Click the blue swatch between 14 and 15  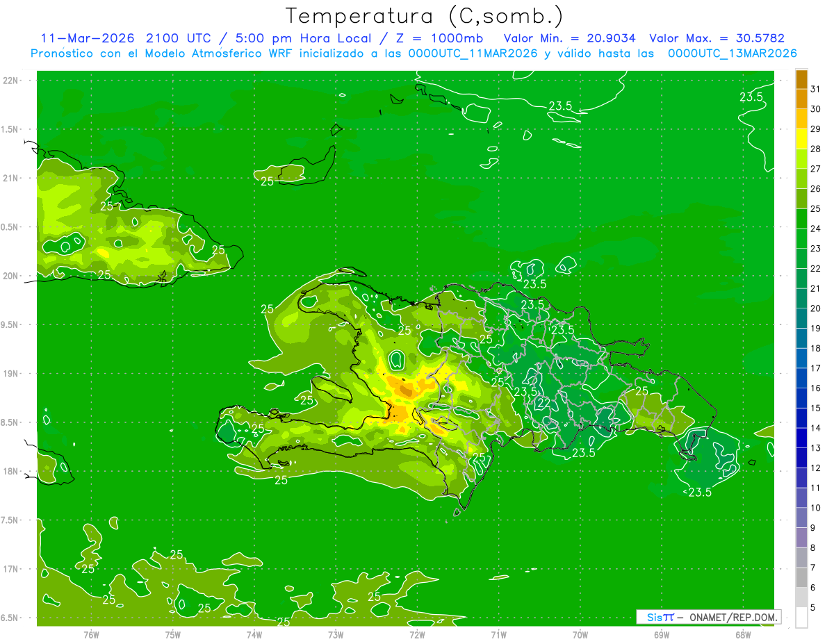pyautogui.click(x=801, y=418)
